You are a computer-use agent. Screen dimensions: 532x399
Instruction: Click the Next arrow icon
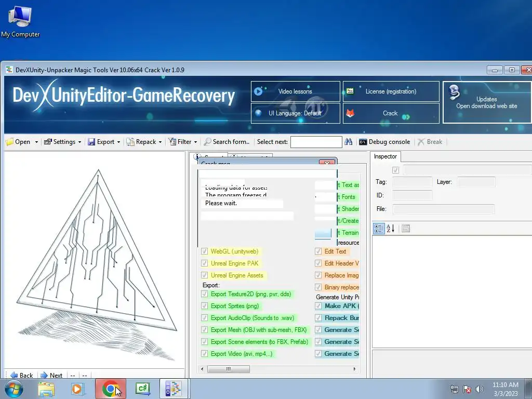[44, 375]
